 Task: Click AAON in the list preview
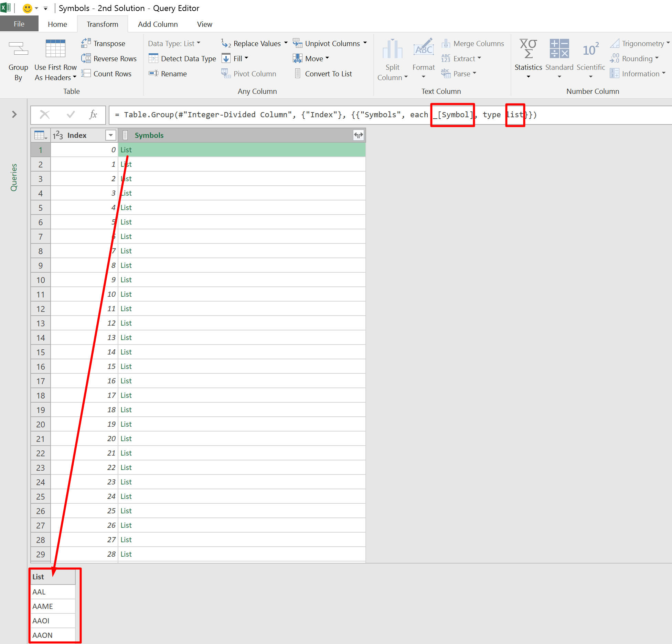53,635
